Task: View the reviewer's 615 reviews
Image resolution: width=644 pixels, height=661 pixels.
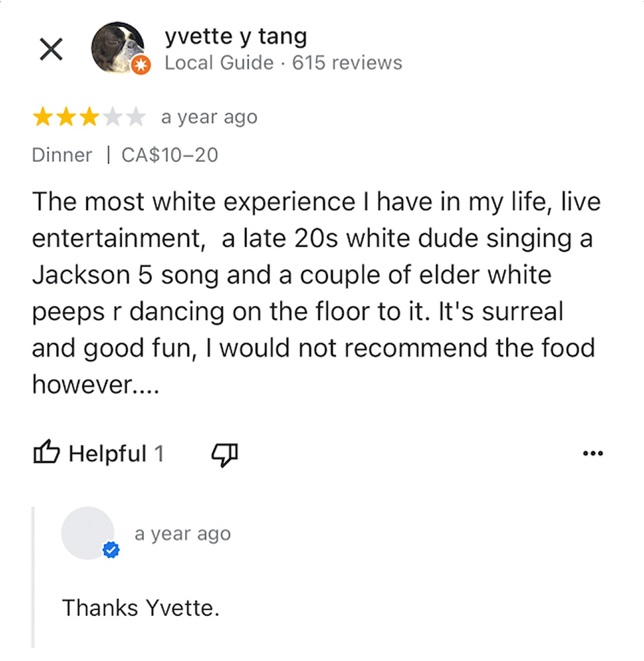Action: [x=347, y=63]
